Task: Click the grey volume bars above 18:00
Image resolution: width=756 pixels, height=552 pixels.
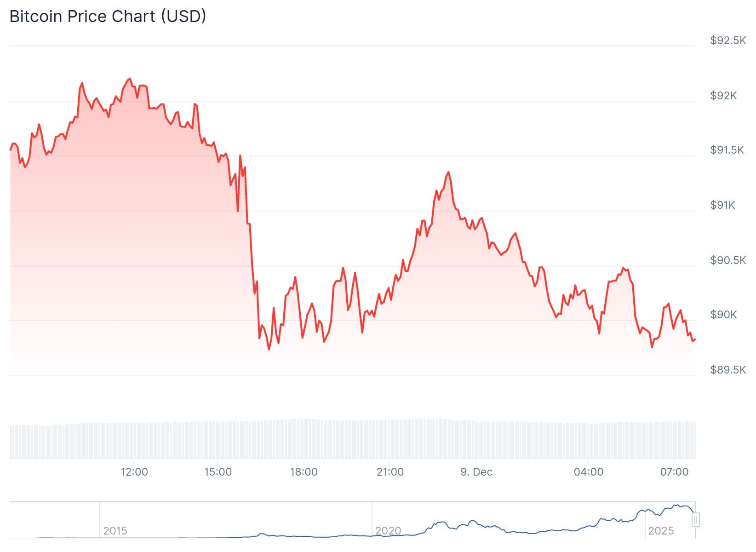Action: coord(304,439)
